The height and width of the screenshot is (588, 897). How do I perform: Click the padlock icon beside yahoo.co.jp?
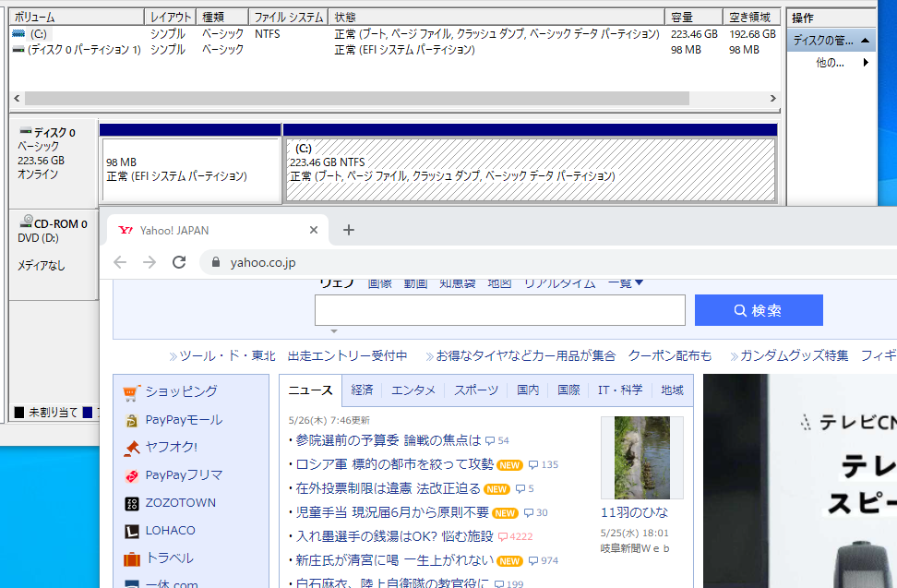pos(216,262)
